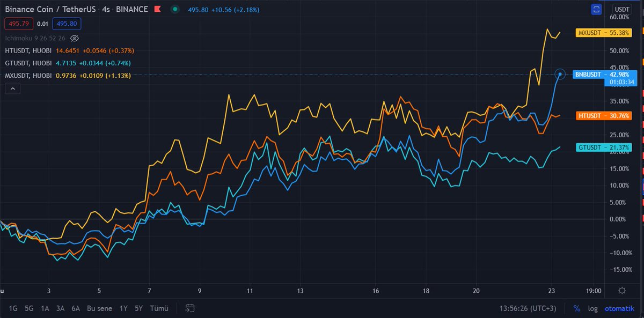This screenshot has height=318, width=644.
Task: Click the blue 495.80 buy price button
Action: (67, 24)
